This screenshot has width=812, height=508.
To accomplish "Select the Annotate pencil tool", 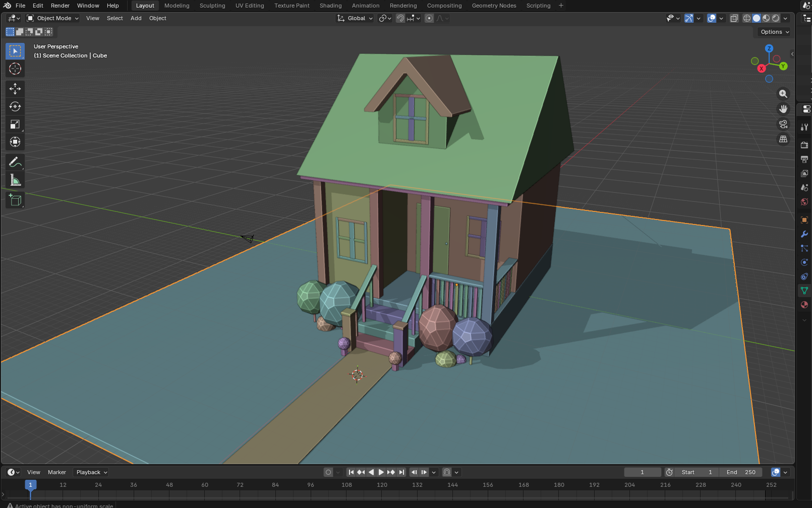I will [15, 162].
